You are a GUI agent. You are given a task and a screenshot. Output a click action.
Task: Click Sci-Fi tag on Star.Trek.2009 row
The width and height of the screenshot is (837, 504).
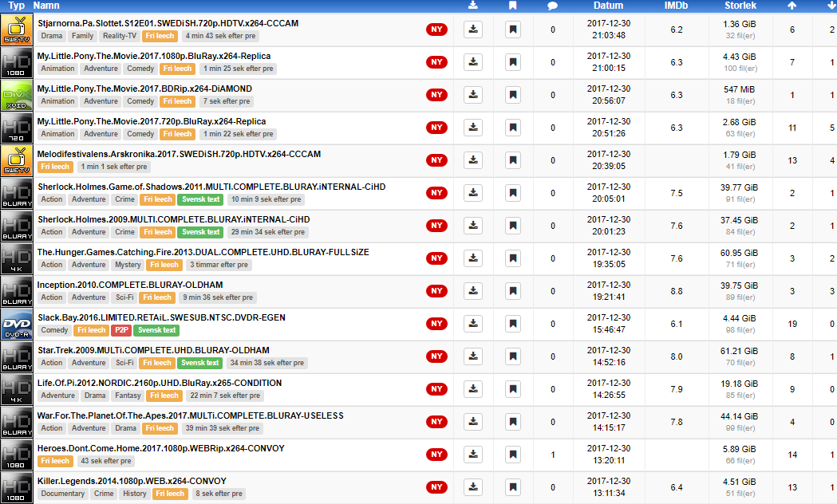tap(124, 363)
